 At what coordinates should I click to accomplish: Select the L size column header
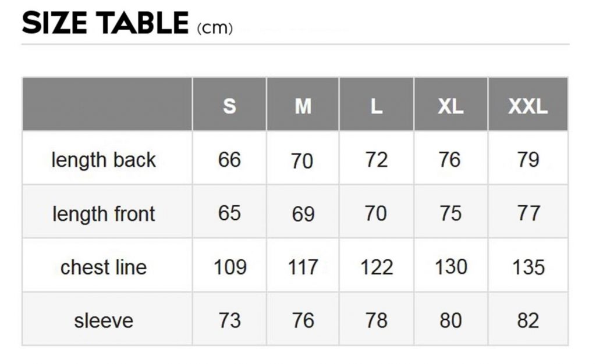(x=377, y=106)
